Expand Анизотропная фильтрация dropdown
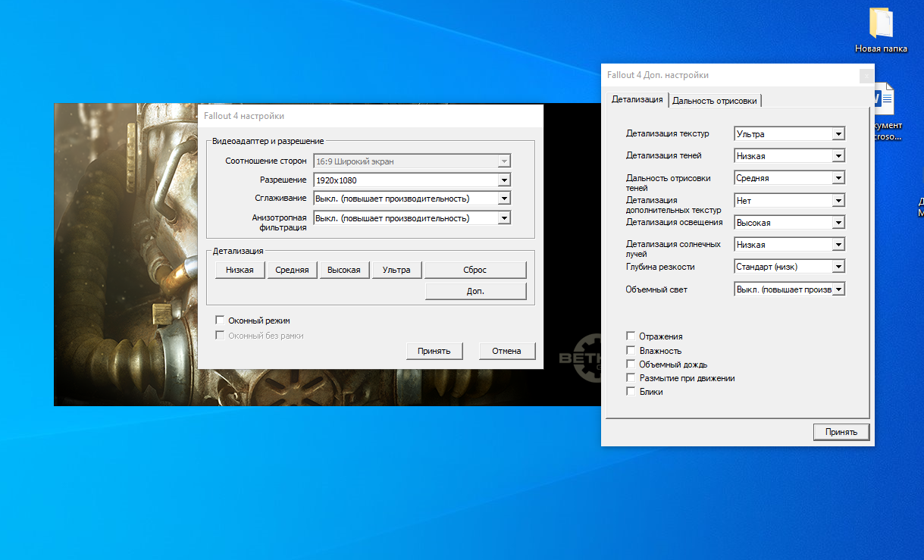This screenshot has width=924, height=560. tap(504, 218)
